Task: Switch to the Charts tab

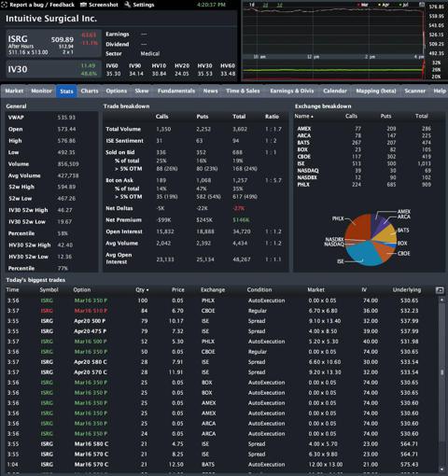Action: click(x=90, y=91)
